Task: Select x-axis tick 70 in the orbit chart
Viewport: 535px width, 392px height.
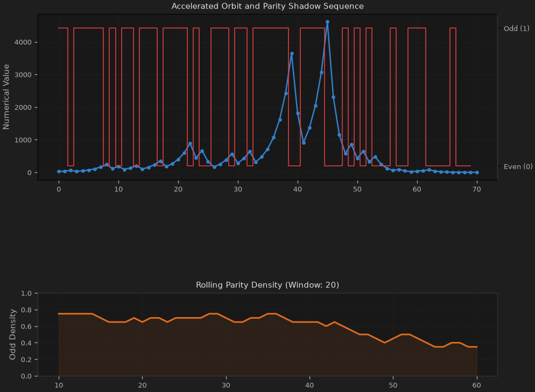Action: (x=477, y=189)
